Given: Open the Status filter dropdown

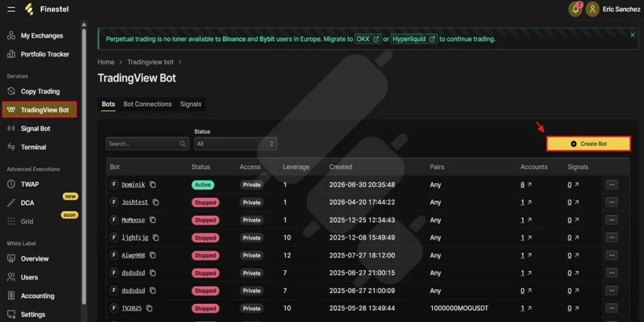Looking at the screenshot, I should (x=236, y=144).
